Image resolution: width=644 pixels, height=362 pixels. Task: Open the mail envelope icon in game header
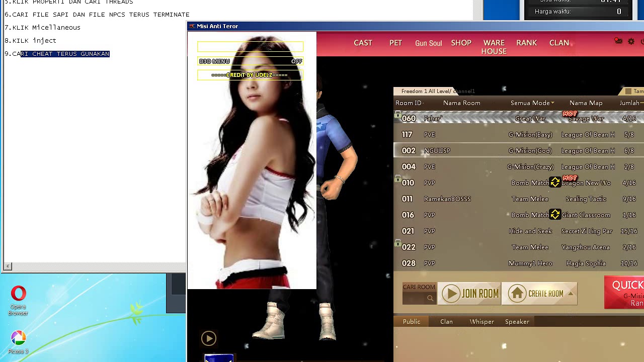(618, 41)
